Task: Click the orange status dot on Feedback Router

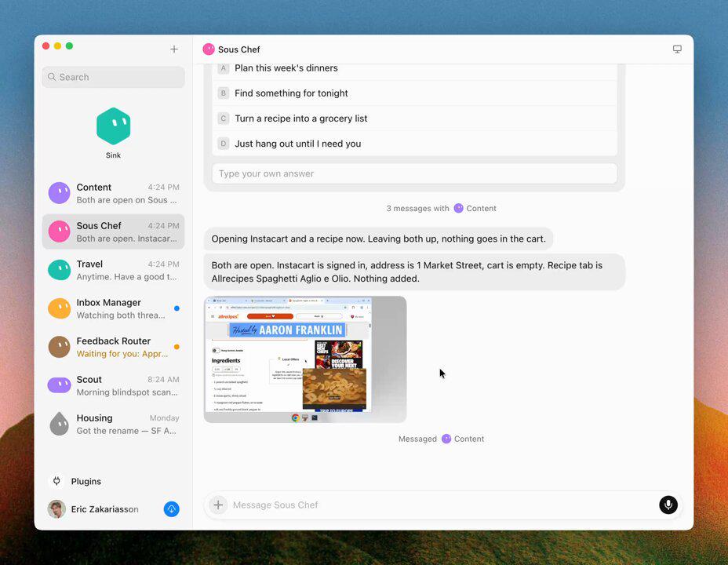Action: [x=177, y=347]
